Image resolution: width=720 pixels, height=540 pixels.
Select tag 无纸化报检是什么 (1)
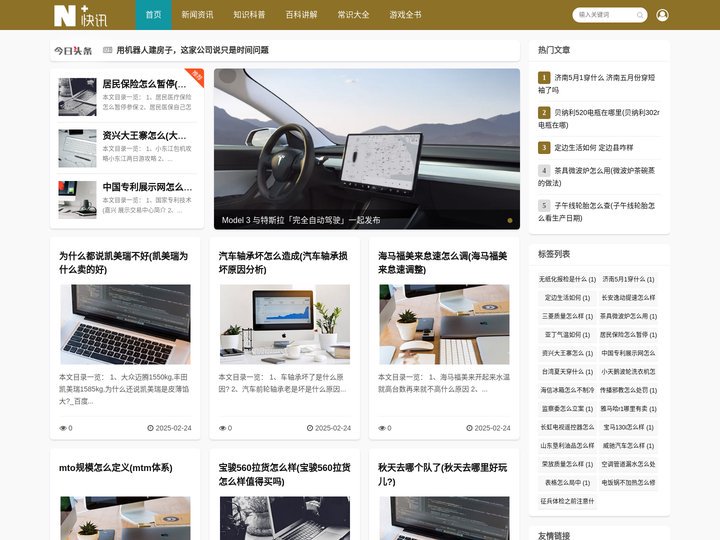tap(567, 279)
